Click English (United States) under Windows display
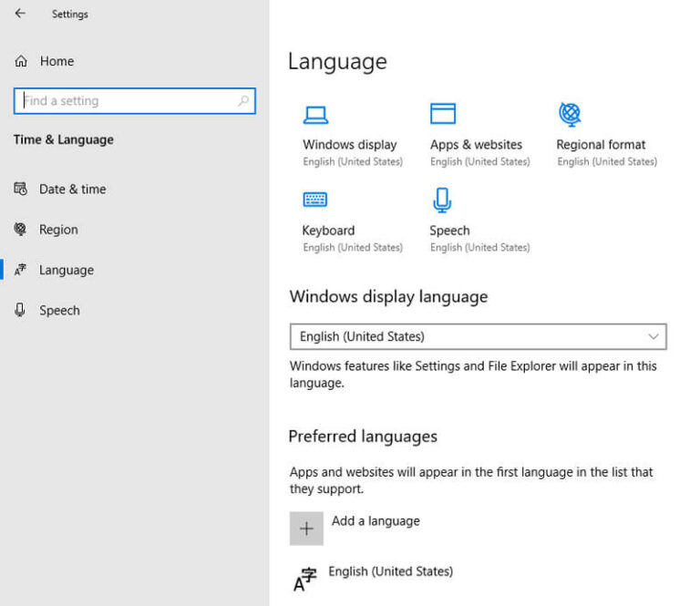 click(353, 161)
